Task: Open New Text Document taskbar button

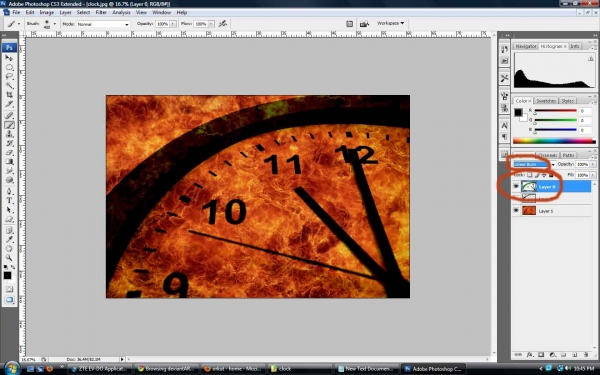Action: [x=367, y=369]
